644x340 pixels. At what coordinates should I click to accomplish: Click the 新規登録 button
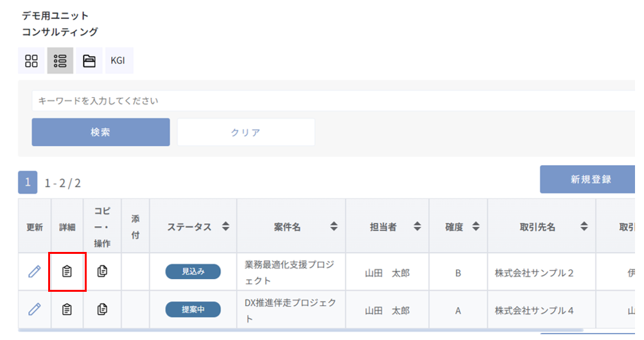[x=590, y=179]
